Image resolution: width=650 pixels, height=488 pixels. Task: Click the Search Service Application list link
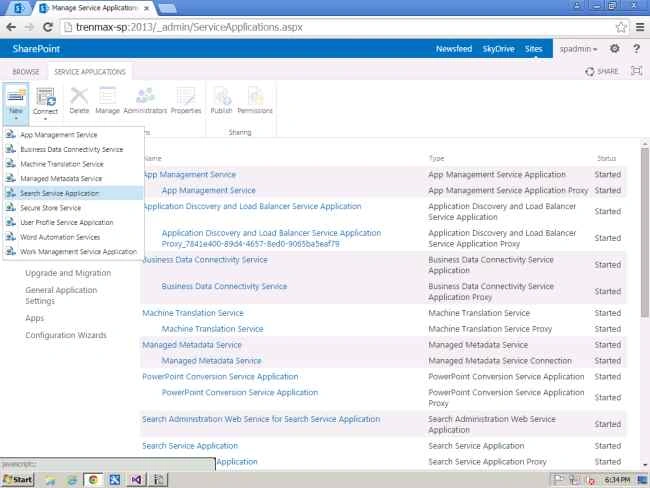coord(190,446)
